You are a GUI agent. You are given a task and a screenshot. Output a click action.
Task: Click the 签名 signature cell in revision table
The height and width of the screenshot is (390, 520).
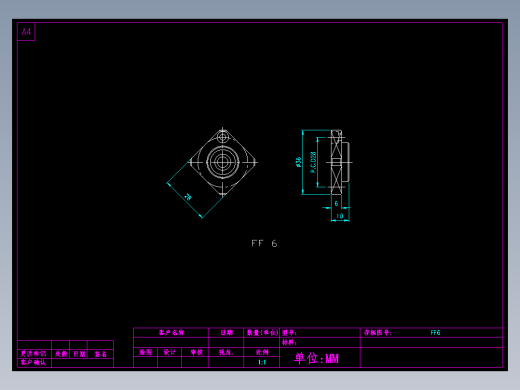pyautogui.click(x=100, y=354)
